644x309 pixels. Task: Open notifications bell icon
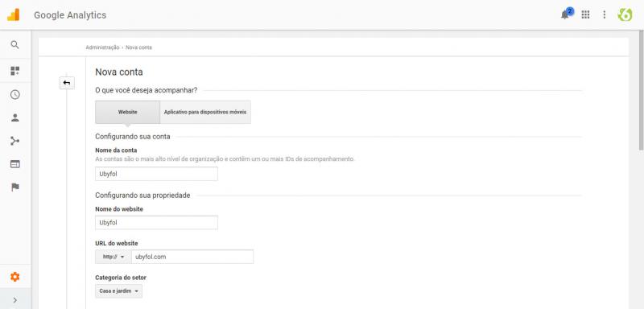point(566,14)
